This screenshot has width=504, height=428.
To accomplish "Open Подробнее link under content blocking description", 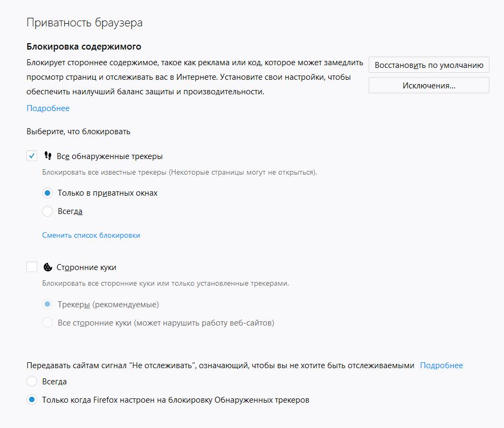I will [x=48, y=108].
